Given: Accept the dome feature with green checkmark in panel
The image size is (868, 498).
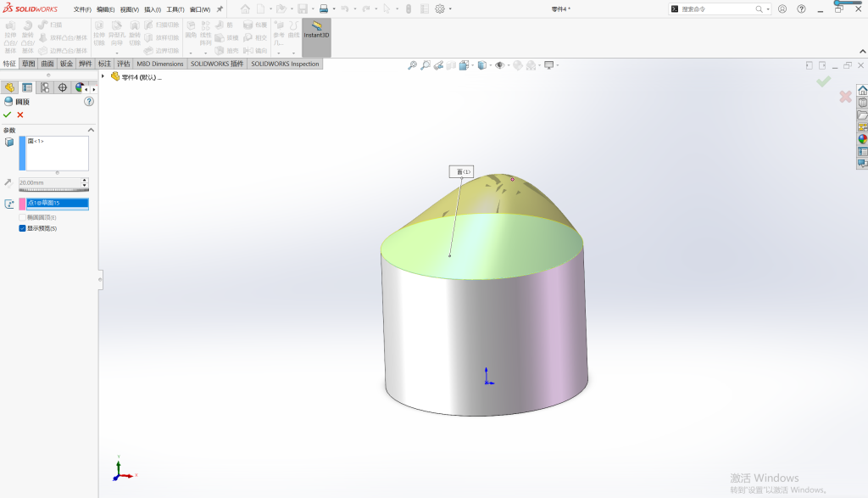Looking at the screenshot, I should click(7, 115).
